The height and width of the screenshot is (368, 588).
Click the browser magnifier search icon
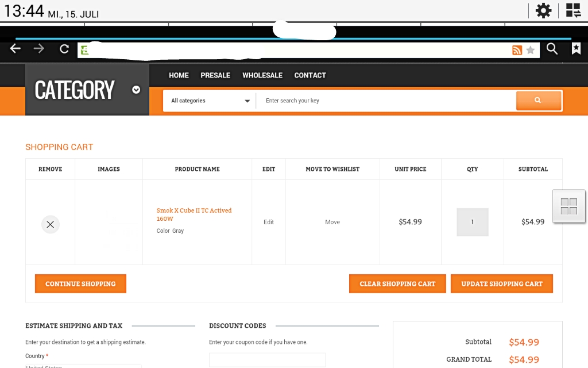[x=552, y=48]
